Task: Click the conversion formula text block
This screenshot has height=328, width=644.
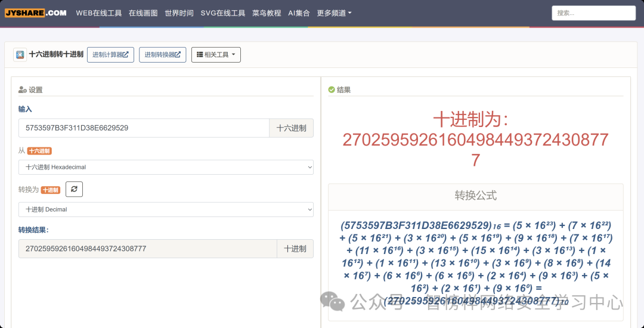Action: click(x=476, y=264)
